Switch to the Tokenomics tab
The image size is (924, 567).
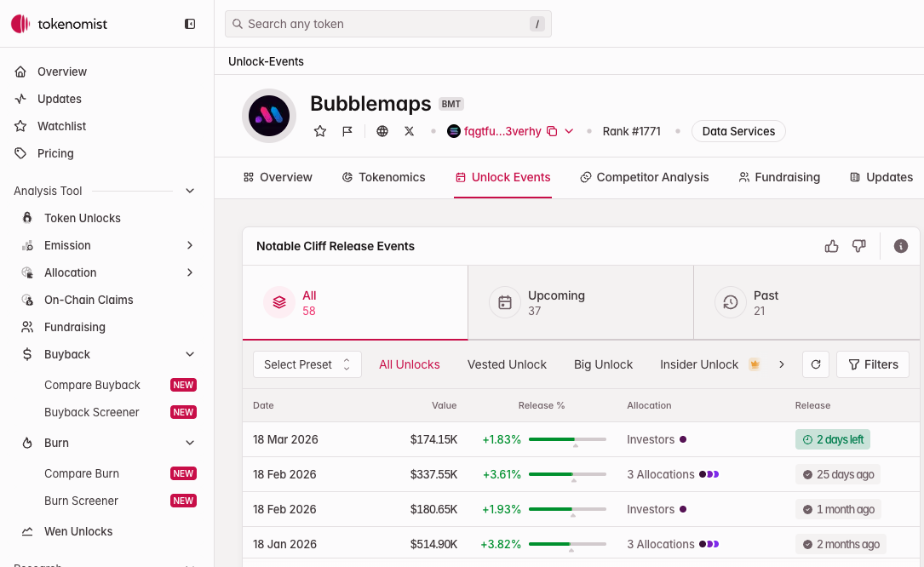(383, 177)
